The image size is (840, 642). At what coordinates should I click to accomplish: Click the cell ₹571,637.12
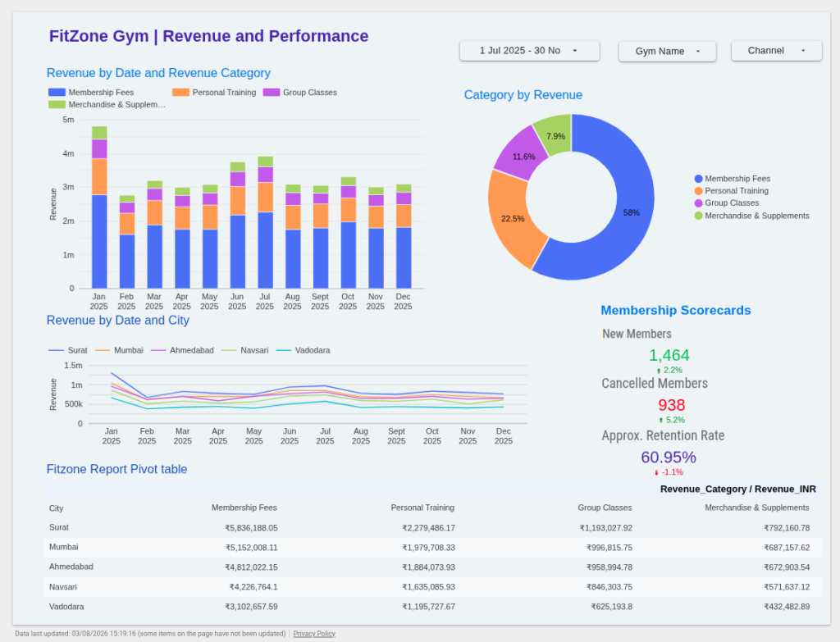coord(787,587)
